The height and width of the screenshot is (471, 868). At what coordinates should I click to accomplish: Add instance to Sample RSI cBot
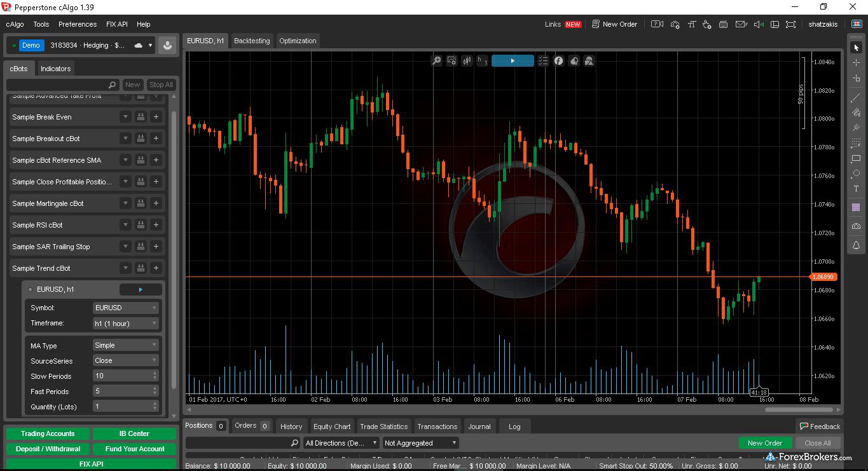point(156,225)
